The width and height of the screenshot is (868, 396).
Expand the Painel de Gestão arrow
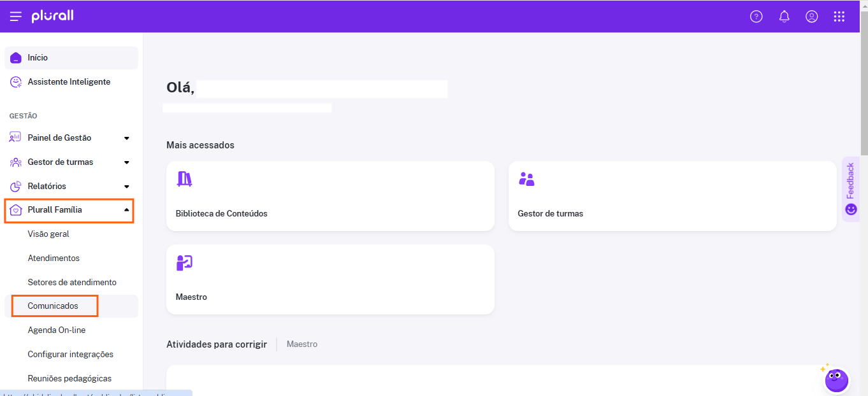pyautogui.click(x=127, y=138)
